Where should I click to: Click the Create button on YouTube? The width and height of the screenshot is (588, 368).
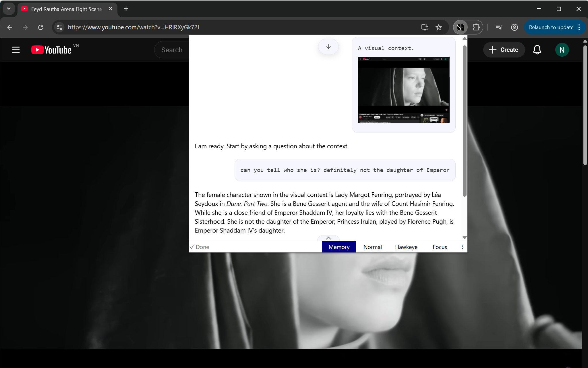pos(504,50)
